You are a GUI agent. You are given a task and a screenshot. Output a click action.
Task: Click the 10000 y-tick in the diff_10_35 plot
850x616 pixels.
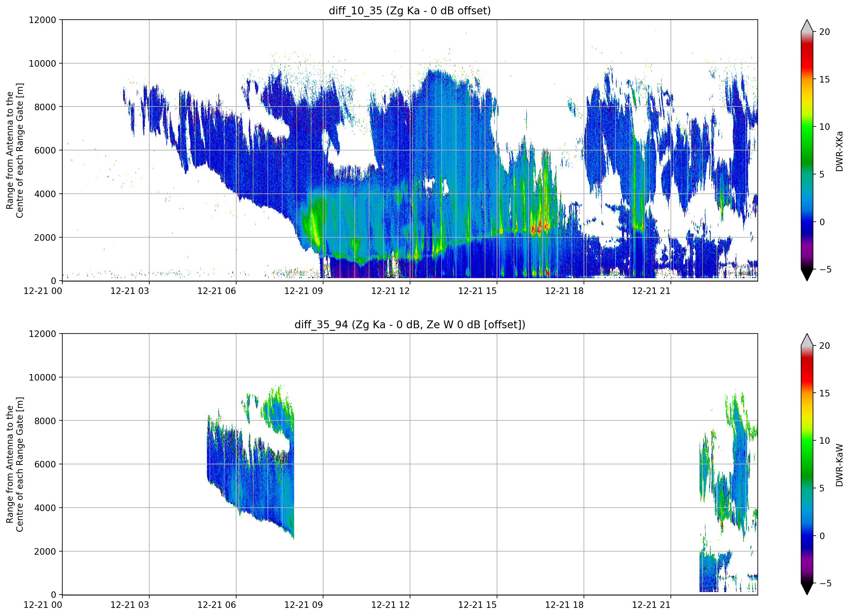pyautogui.click(x=42, y=63)
